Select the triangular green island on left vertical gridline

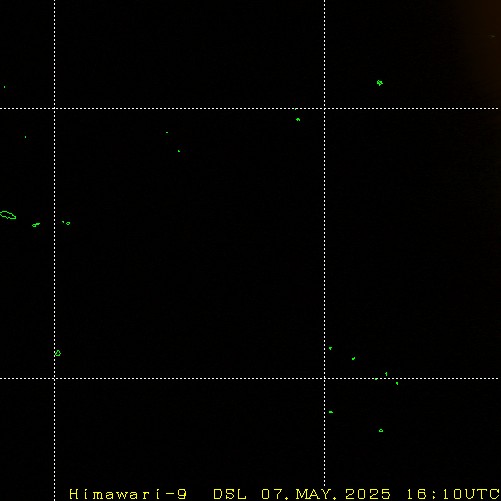[58, 353]
